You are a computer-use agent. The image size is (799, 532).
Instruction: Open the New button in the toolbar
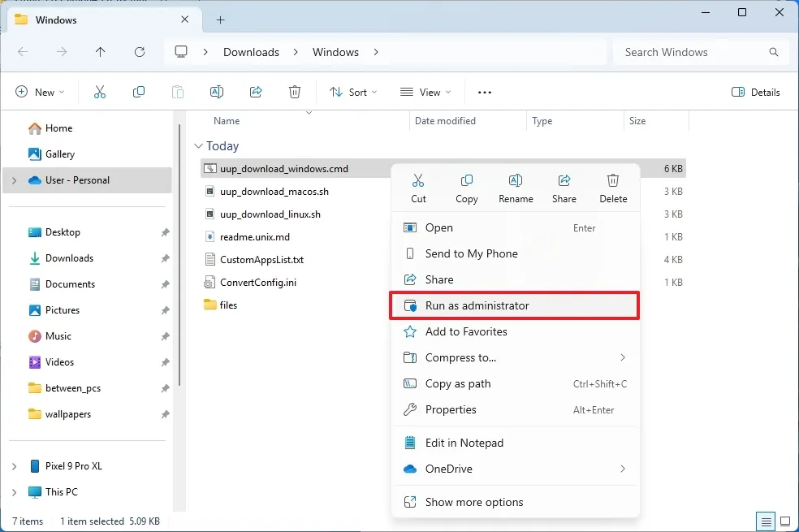tap(40, 92)
